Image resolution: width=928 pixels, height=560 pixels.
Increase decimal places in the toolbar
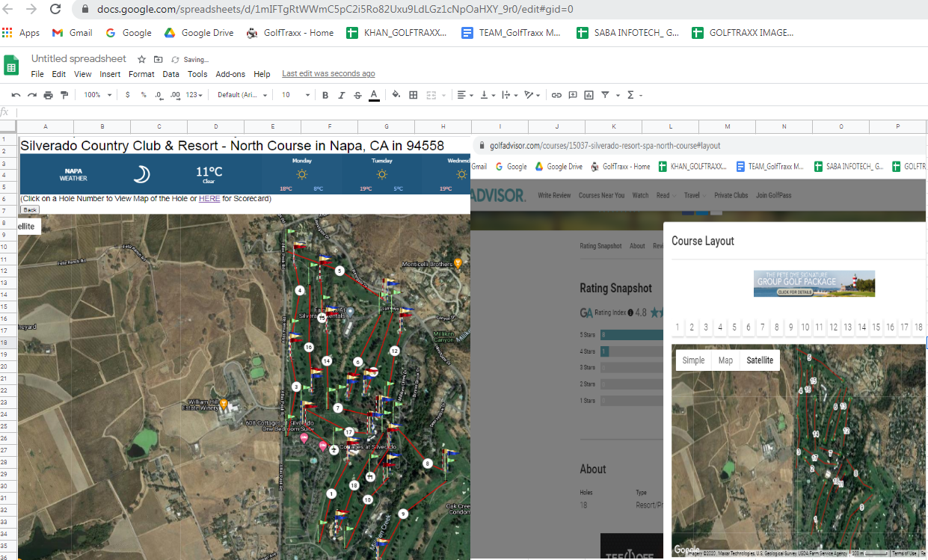tap(176, 95)
